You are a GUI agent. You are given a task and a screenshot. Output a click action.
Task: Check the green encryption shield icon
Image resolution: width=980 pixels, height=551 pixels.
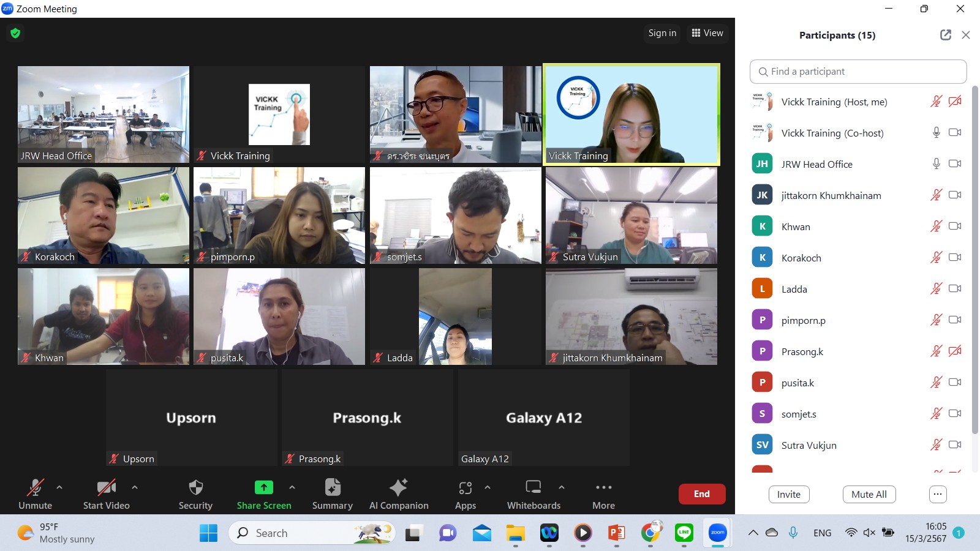15,33
